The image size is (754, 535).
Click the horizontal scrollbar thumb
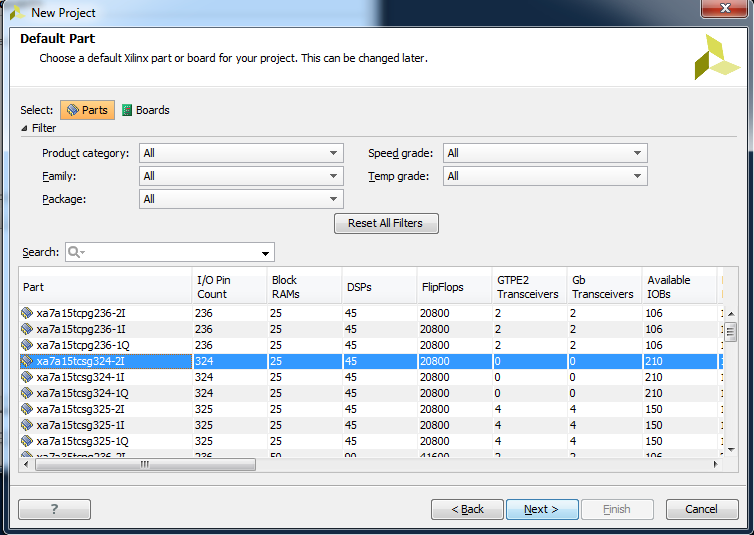pyautogui.click(x=145, y=464)
